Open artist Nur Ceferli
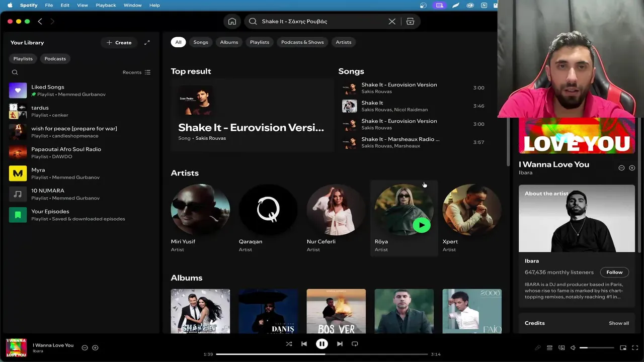Image resolution: width=644 pixels, height=362 pixels. 336,218
